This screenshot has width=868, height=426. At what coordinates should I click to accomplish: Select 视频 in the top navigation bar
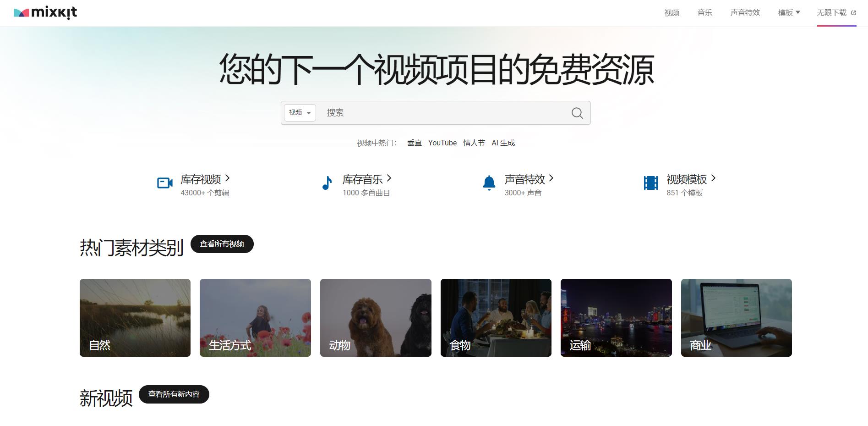[x=671, y=13]
